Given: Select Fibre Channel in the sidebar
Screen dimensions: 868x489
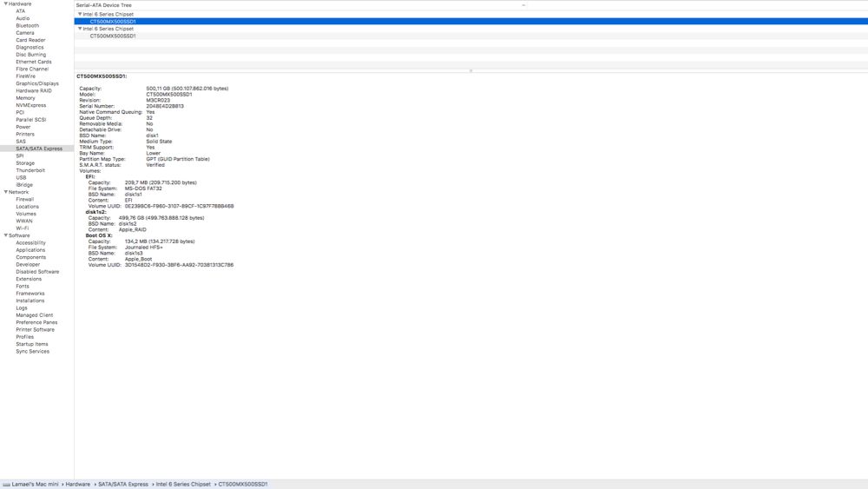Looking at the screenshot, I should click(32, 69).
